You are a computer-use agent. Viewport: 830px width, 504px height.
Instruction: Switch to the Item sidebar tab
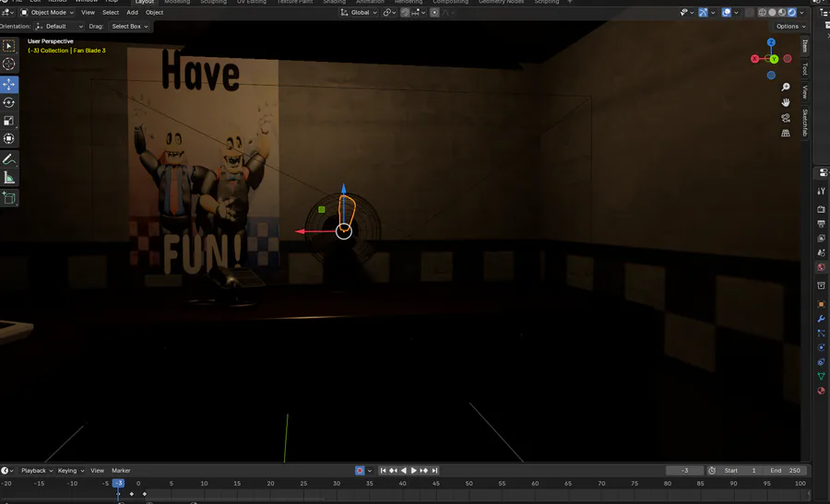pos(804,46)
